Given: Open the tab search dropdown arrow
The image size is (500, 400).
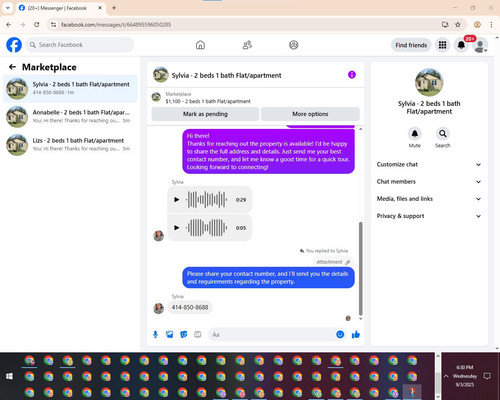Looking at the screenshot, I should (8, 8).
